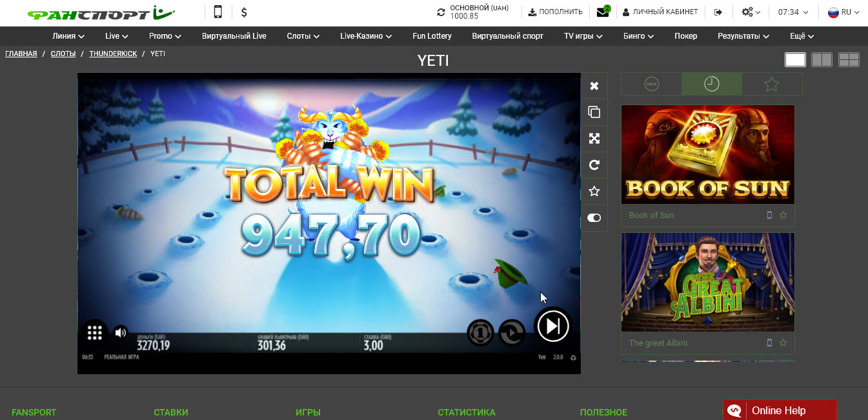Image resolution: width=868 pixels, height=420 pixels.
Task: Open the game menu grid icon
Action: pyautogui.click(x=95, y=333)
